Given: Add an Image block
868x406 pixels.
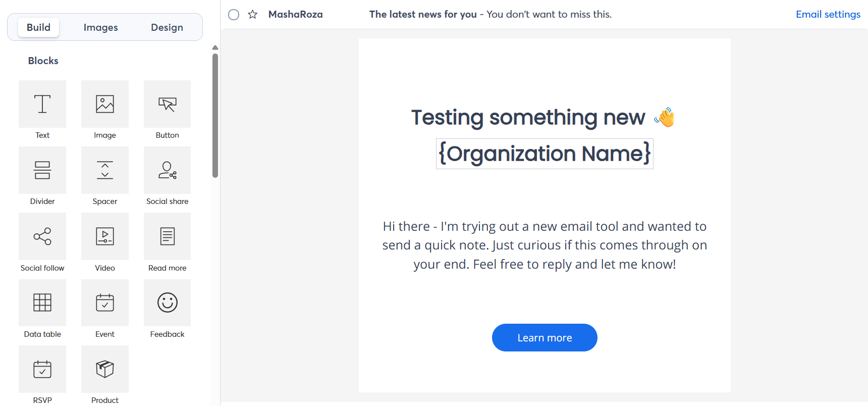Looking at the screenshot, I should click(x=104, y=104).
